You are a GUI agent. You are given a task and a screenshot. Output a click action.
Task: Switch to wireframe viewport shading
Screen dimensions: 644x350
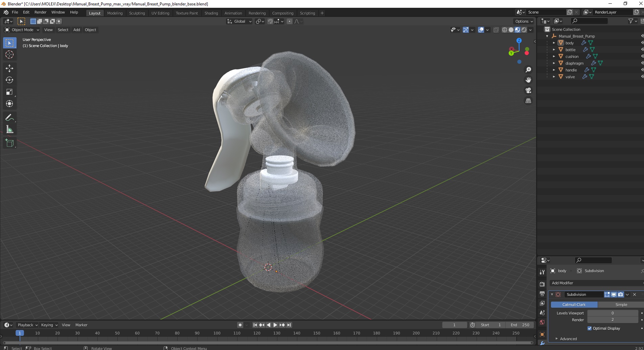[x=505, y=30]
